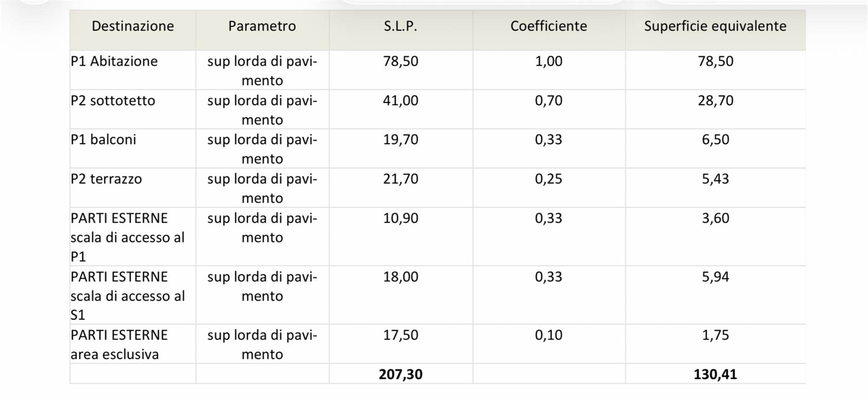Select the 19,70 balconi S.L.P. value
The width and height of the screenshot is (868, 400).
[401, 140]
